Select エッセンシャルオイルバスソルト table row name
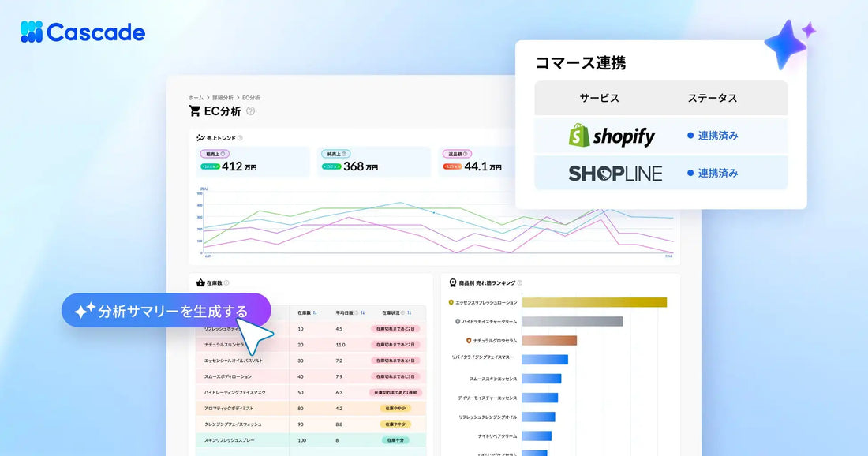 pos(233,361)
